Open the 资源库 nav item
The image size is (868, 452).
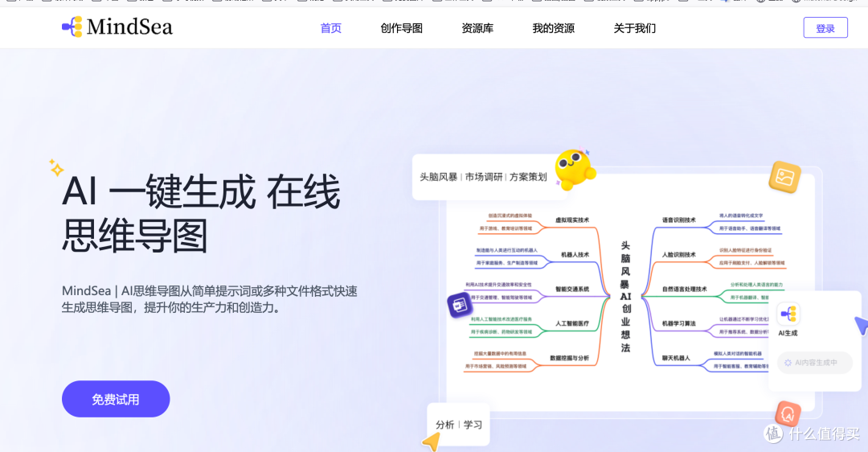(x=477, y=28)
